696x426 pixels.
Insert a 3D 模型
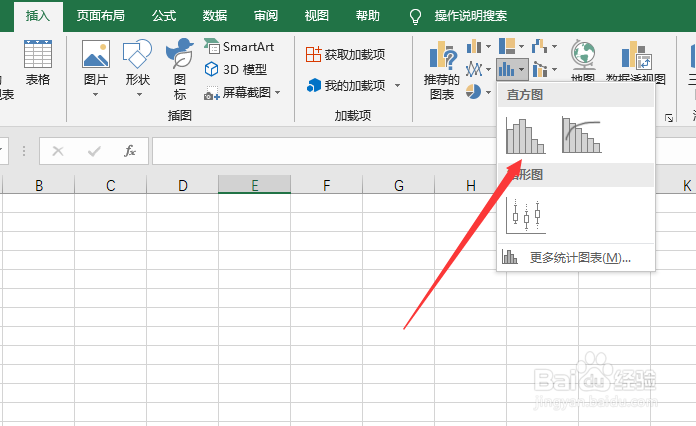(x=235, y=69)
